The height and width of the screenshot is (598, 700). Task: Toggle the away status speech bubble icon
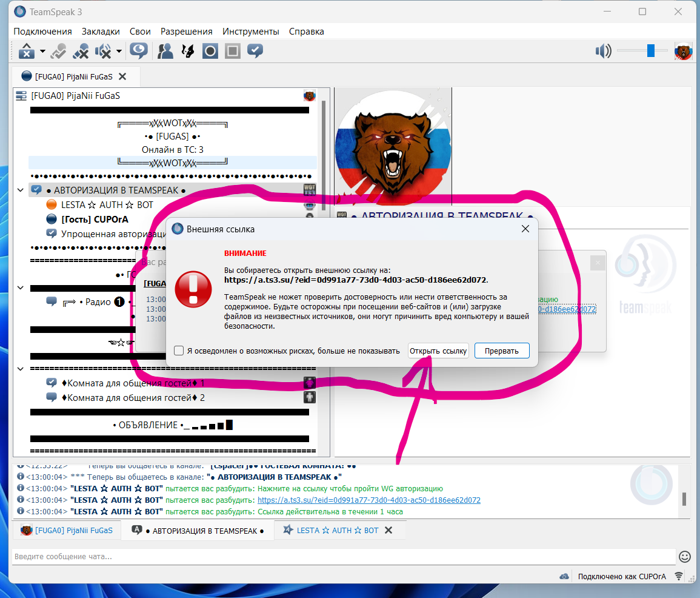pos(139,51)
